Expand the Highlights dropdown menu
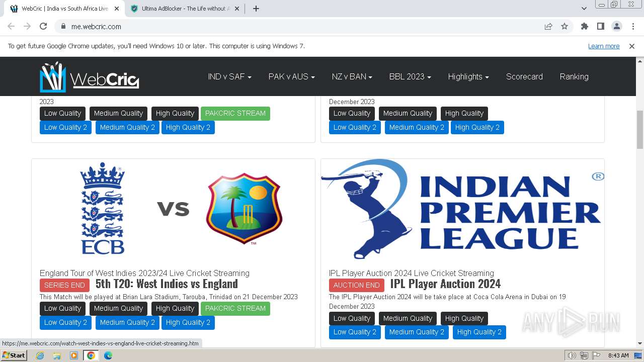 pyautogui.click(x=468, y=77)
